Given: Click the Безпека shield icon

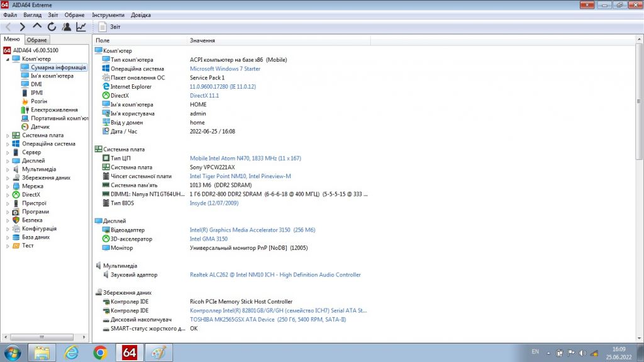Looking at the screenshot, I should pos(16,220).
